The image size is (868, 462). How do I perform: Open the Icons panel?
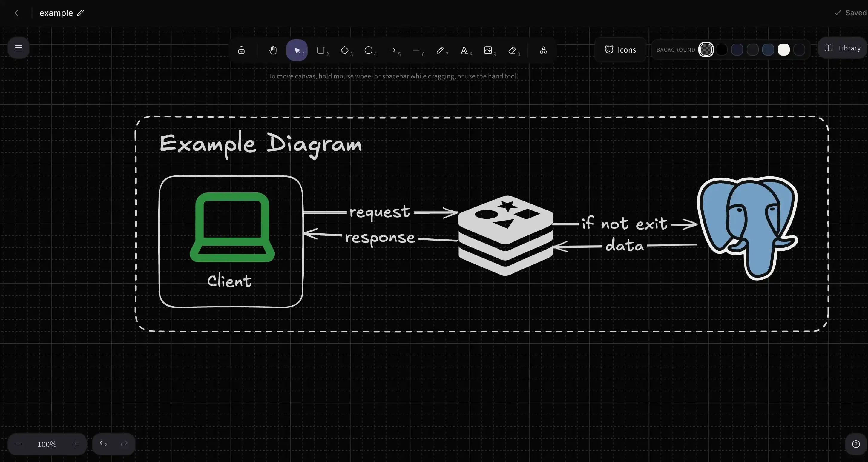tap(620, 50)
